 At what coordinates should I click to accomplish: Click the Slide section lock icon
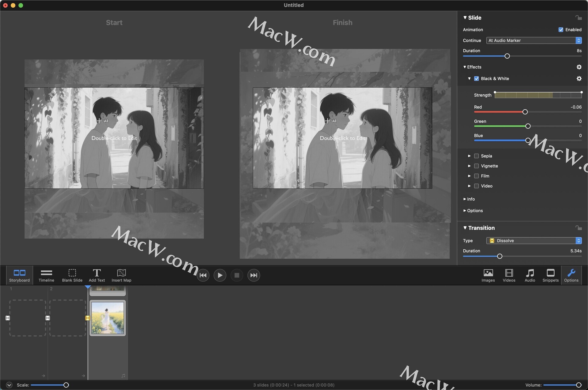(579, 18)
